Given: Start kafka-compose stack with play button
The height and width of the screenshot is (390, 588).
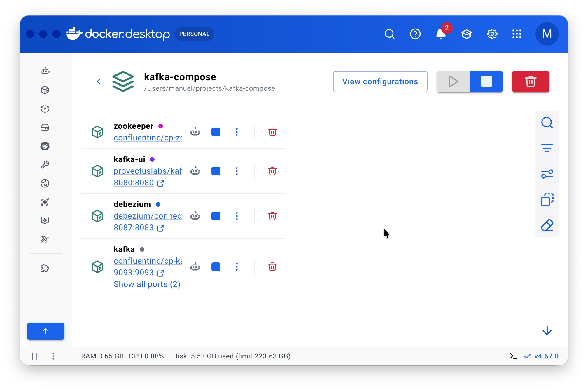Looking at the screenshot, I should coord(453,82).
